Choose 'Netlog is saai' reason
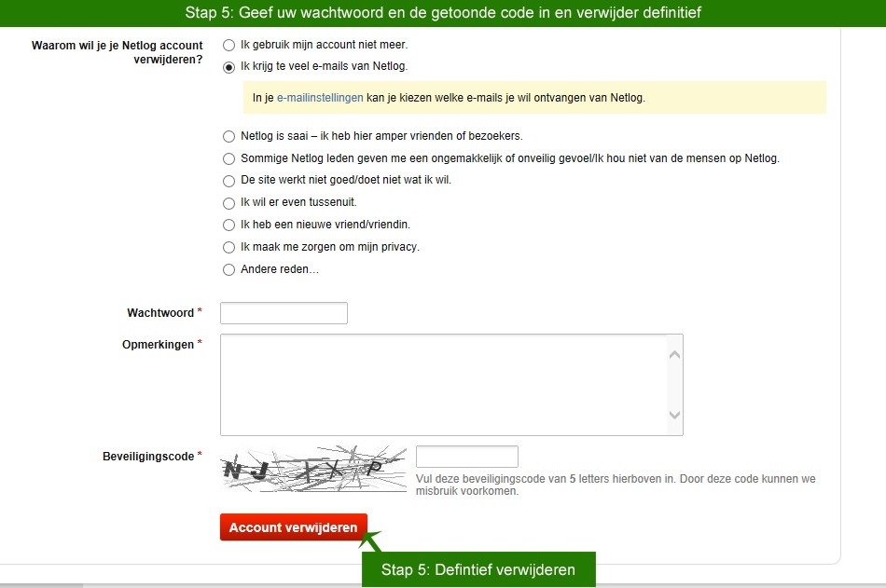 tap(228, 136)
